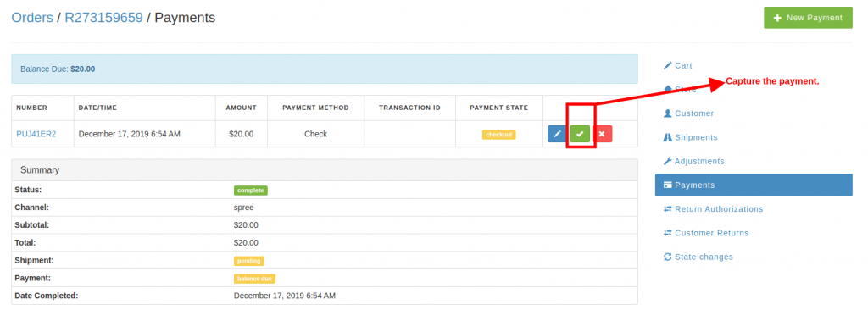Click the Channel: label in summary

point(31,207)
